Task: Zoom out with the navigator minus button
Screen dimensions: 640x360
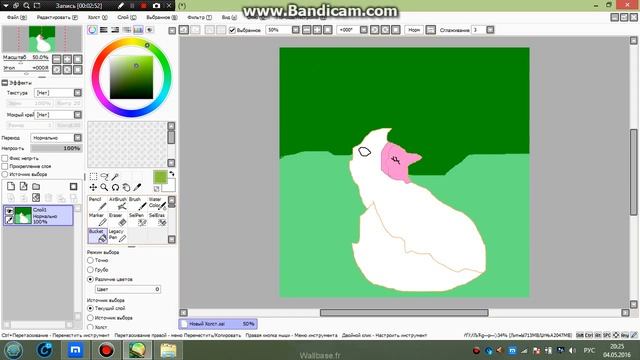Action: 57,59
